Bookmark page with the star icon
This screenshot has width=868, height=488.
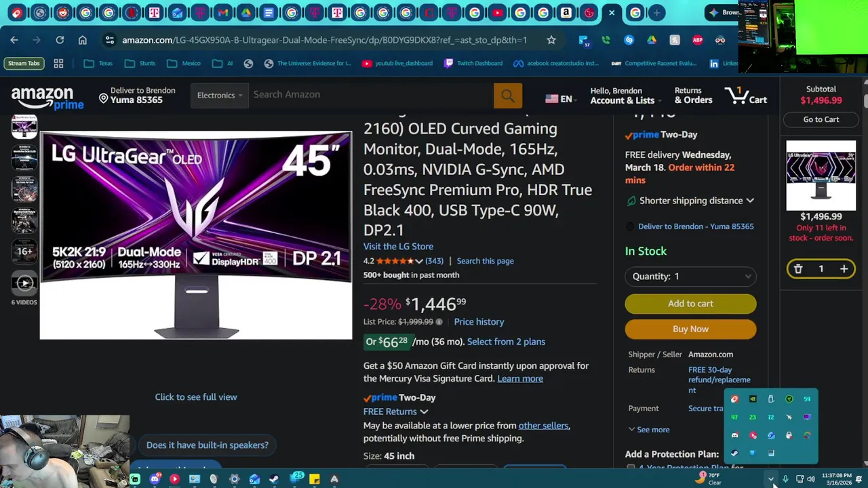tap(551, 40)
